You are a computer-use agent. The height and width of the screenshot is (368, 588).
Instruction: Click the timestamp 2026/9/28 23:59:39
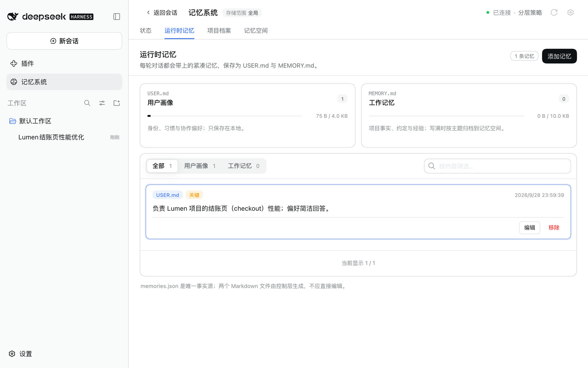point(539,195)
